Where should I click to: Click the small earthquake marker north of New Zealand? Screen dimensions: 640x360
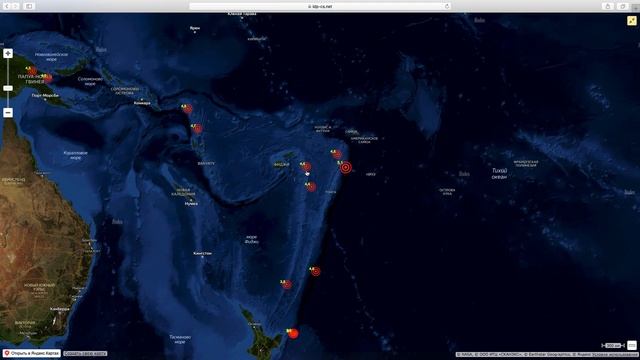(x=287, y=284)
